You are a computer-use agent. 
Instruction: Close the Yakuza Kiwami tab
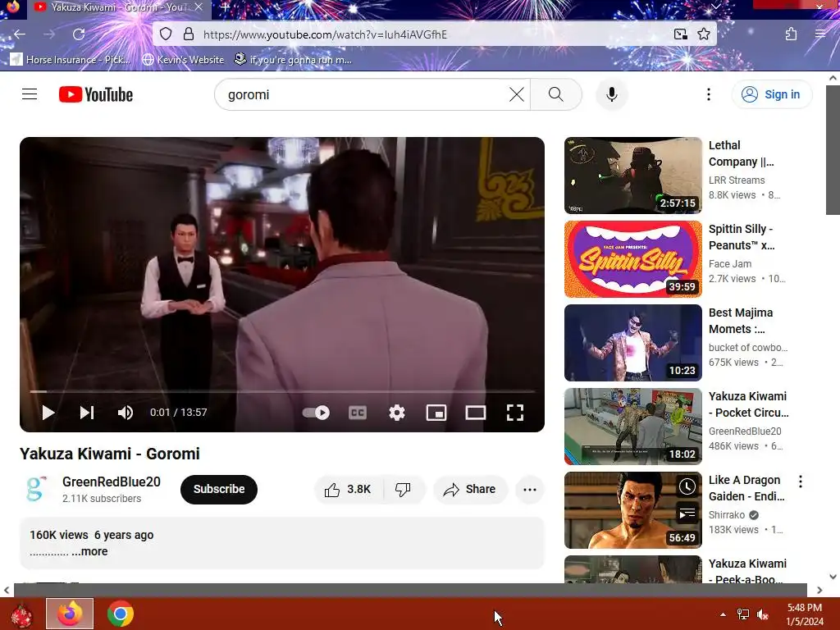coord(199,7)
